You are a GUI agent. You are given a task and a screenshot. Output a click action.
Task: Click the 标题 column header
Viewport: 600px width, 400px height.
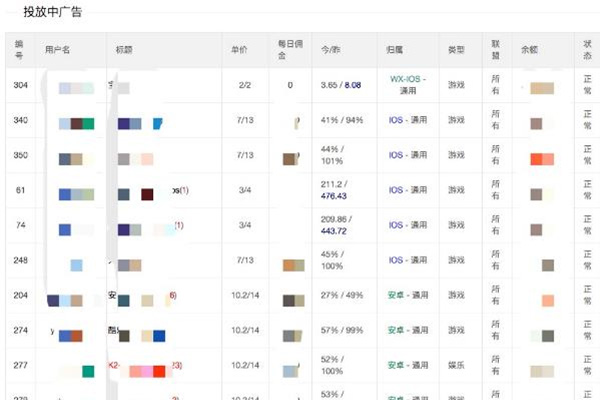coord(124,49)
